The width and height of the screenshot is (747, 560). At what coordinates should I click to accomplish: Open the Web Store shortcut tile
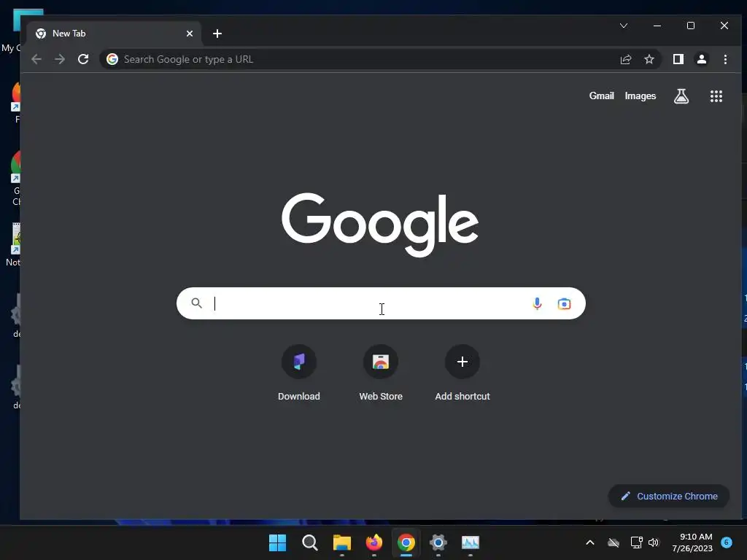tap(381, 374)
